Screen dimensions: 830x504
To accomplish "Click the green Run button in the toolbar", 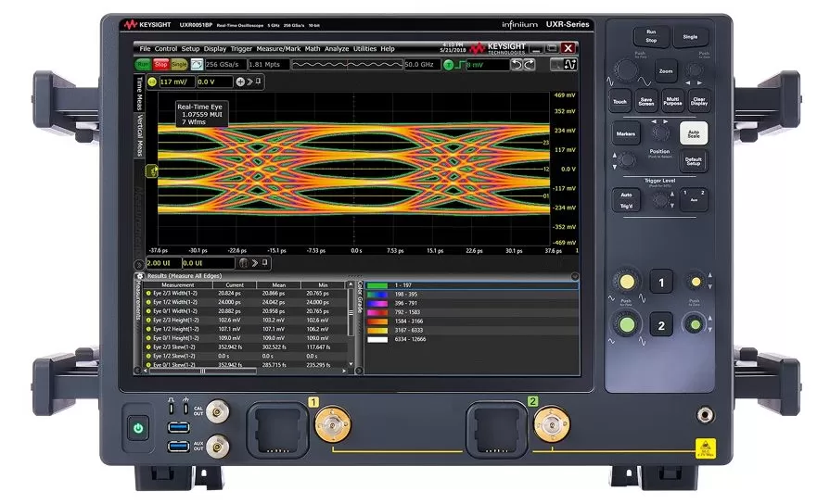I will tap(143, 65).
